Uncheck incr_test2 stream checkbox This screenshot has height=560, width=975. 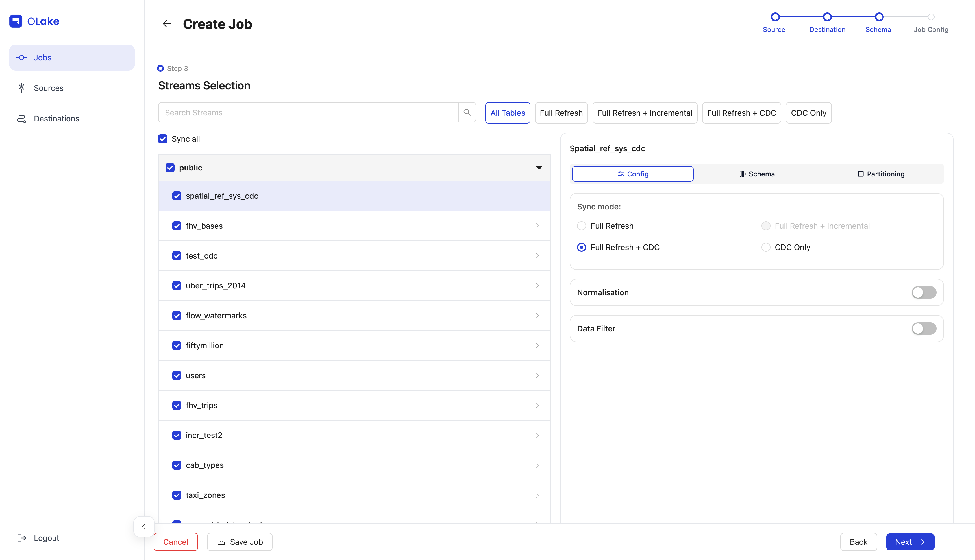[x=177, y=436]
